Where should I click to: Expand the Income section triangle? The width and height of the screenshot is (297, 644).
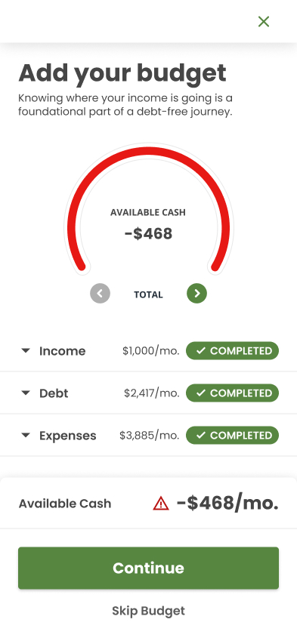coord(26,351)
